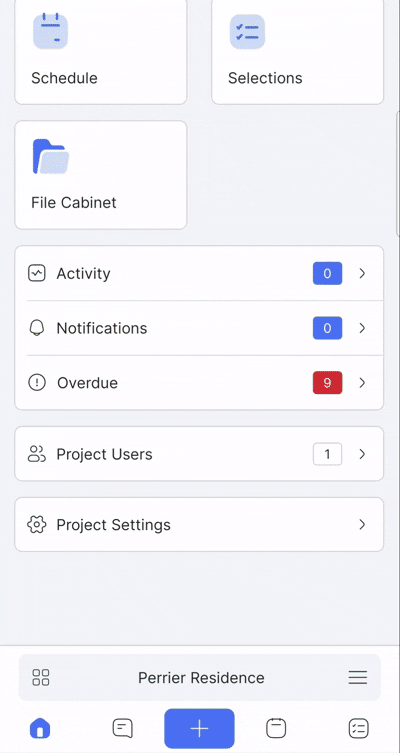The width and height of the screenshot is (400, 753).
Task: Click the Project Users count badge
Action: click(x=327, y=454)
